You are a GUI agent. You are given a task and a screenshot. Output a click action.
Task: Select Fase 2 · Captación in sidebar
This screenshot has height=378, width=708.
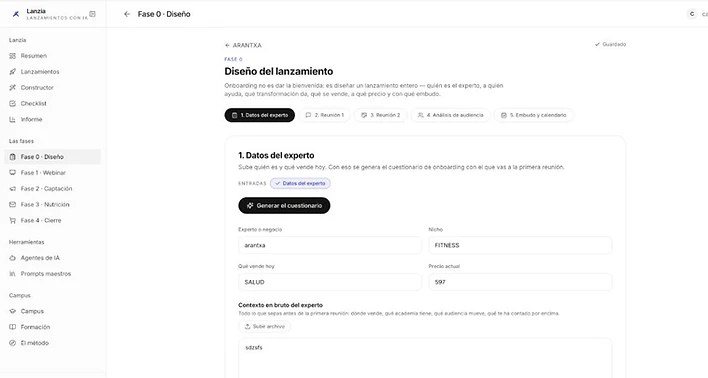(52, 188)
